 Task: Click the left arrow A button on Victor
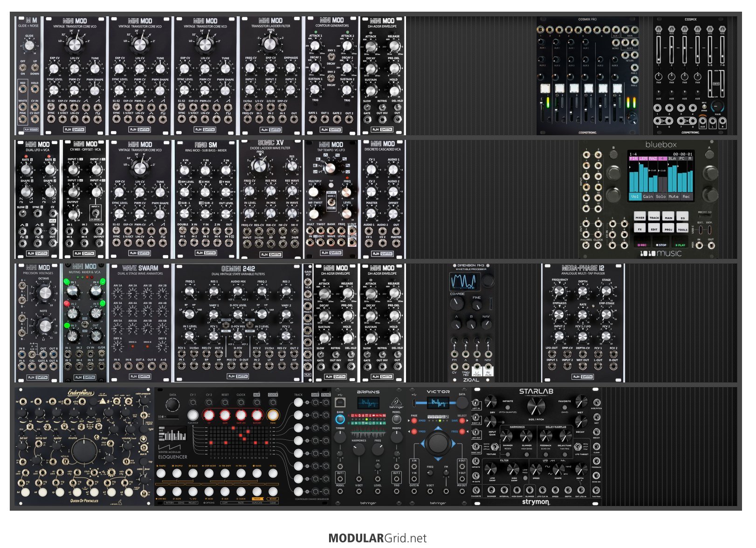point(423,444)
